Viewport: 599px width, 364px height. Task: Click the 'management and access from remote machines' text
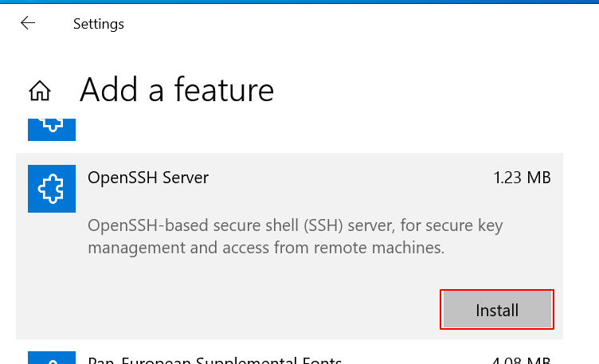point(265,248)
